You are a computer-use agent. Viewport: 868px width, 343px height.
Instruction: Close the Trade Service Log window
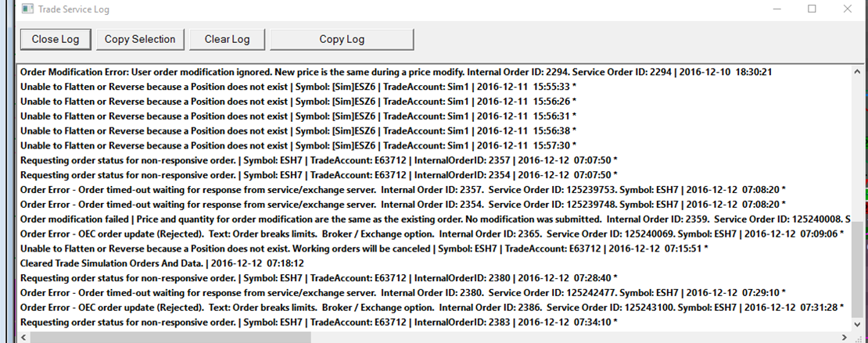click(848, 9)
